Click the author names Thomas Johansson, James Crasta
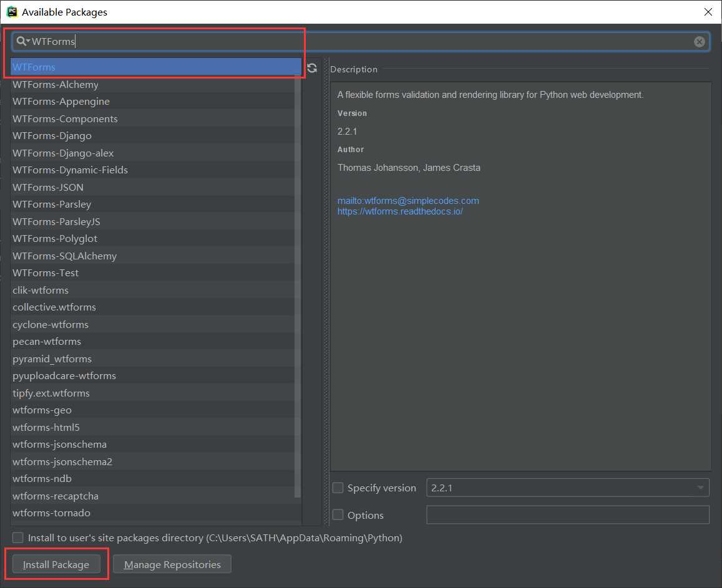 click(x=409, y=168)
